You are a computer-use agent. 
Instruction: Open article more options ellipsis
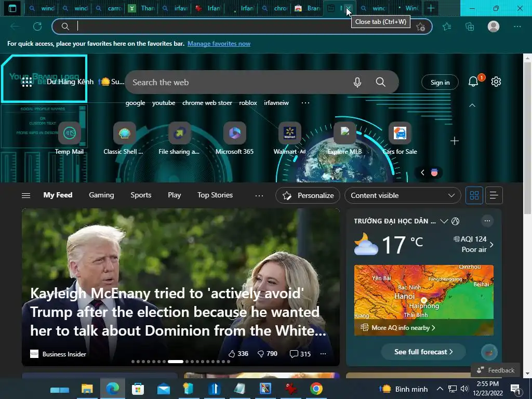(x=323, y=354)
